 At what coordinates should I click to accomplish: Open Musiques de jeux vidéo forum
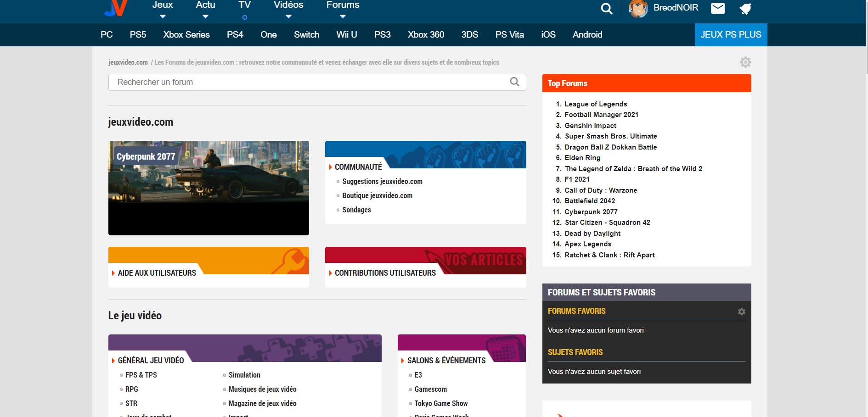pyautogui.click(x=262, y=389)
